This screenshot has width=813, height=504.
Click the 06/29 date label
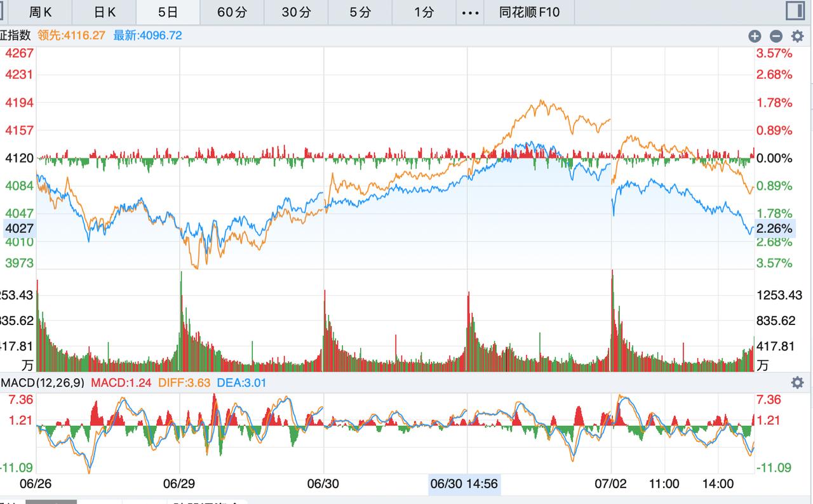pyautogui.click(x=179, y=484)
